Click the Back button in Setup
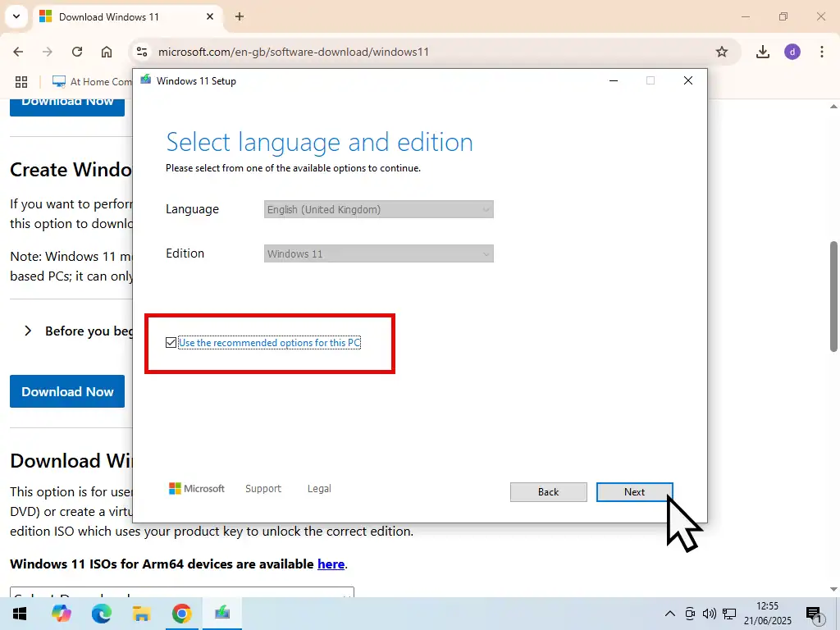This screenshot has width=840, height=630. tap(548, 492)
